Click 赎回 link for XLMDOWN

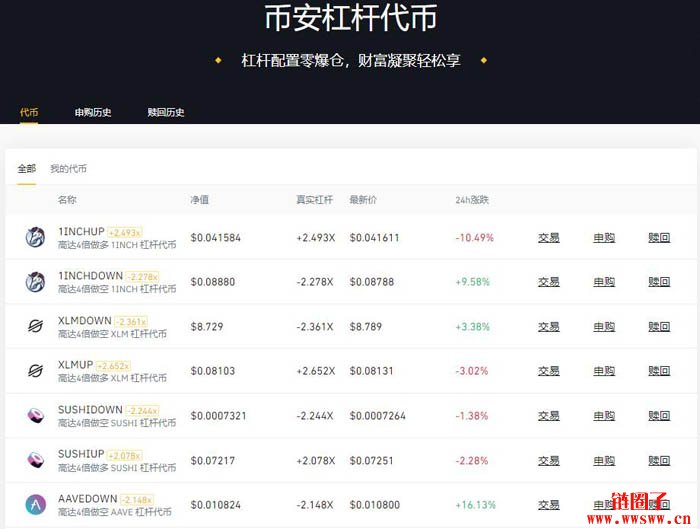coord(659,327)
